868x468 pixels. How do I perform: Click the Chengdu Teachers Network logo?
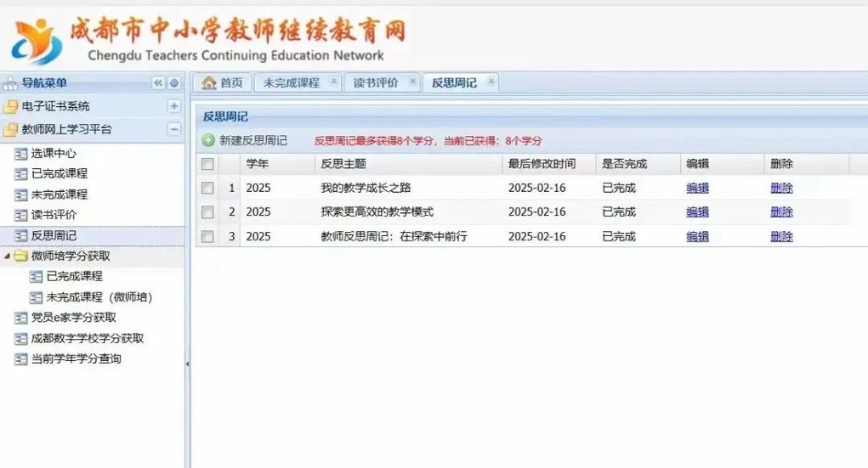point(37,41)
